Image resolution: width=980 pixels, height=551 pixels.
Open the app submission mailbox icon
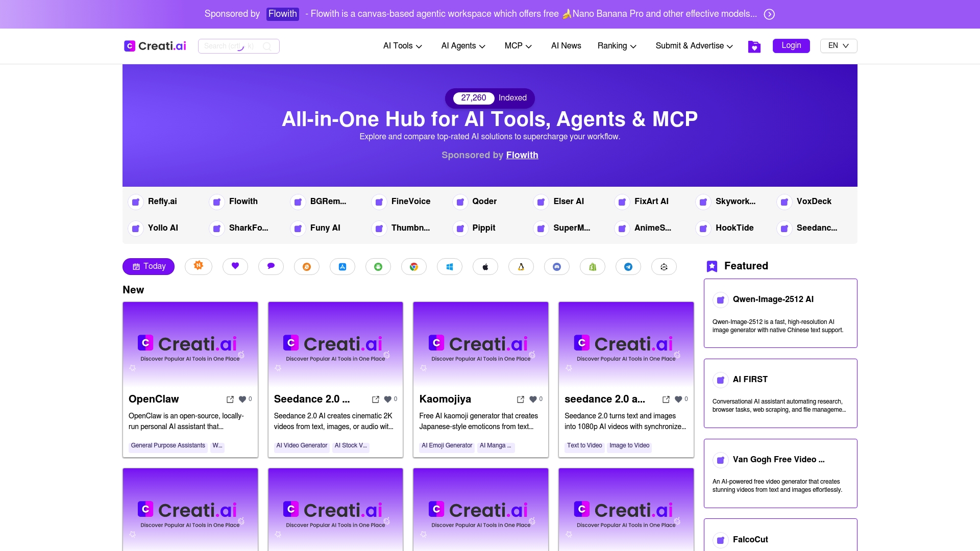click(x=754, y=46)
